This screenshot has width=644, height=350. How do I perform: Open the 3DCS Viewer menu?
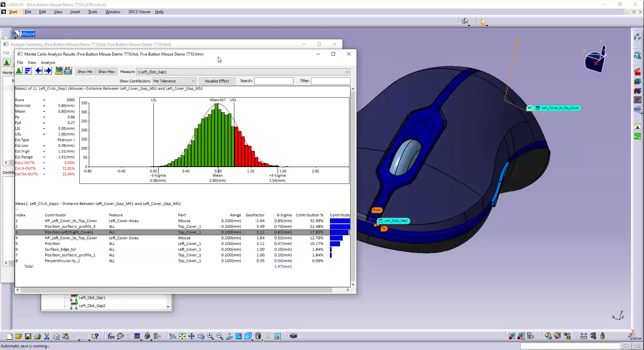pyautogui.click(x=139, y=12)
